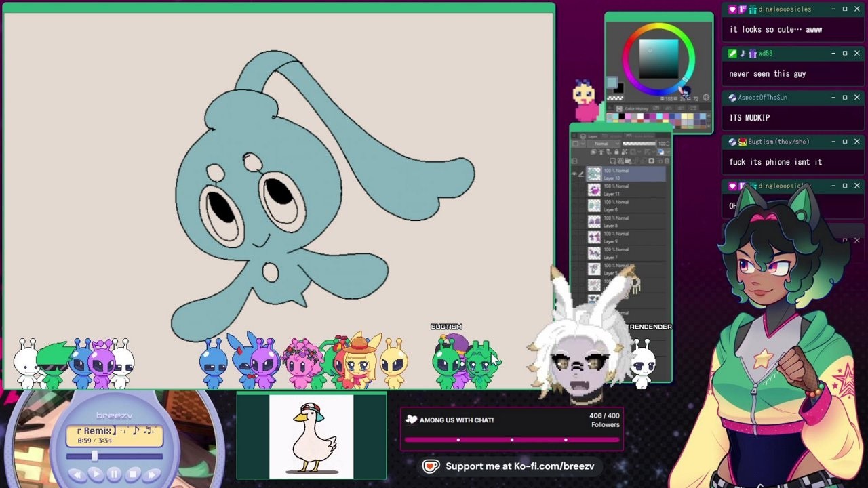Select Layer 11 in layer list

(x=626, y=190)
